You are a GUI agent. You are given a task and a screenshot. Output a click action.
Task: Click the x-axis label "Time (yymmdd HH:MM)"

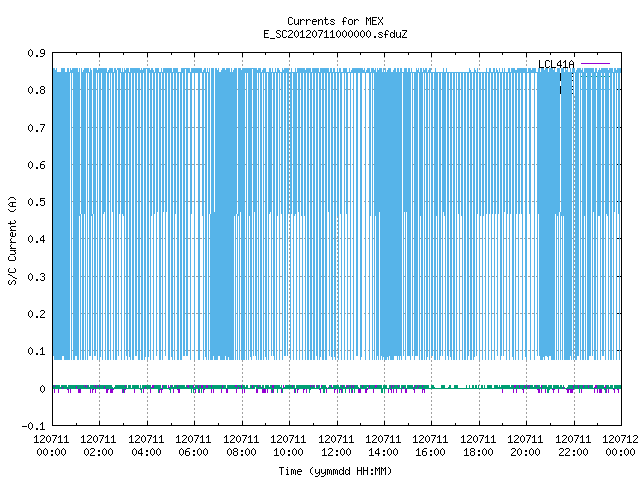point(335,471)
